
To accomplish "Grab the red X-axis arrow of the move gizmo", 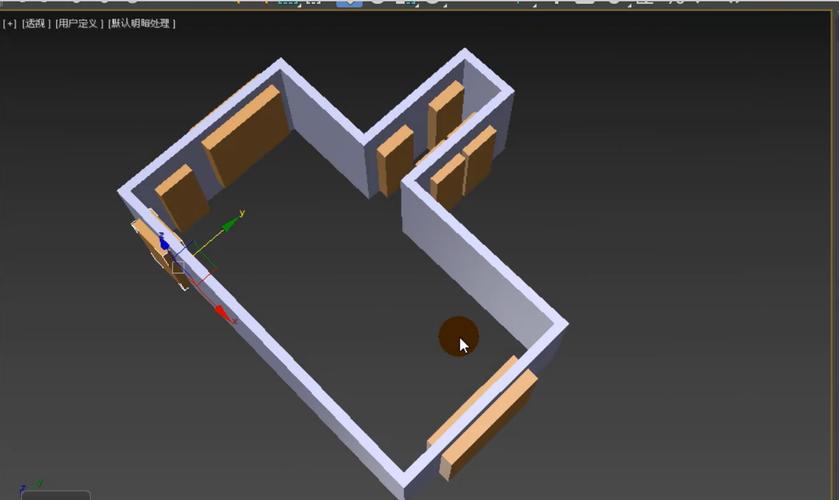I will (x=223, y=313).
